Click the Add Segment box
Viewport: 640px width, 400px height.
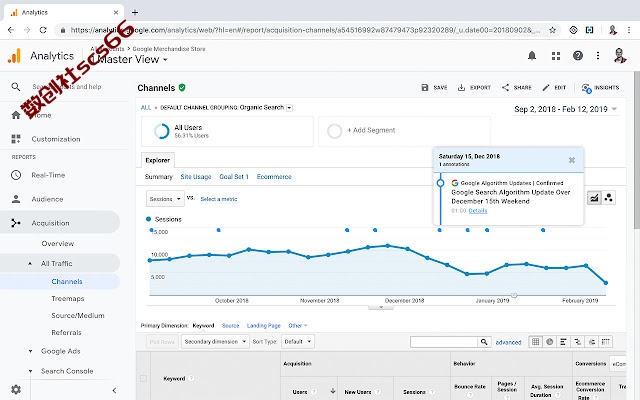click(x=404, y=131)
